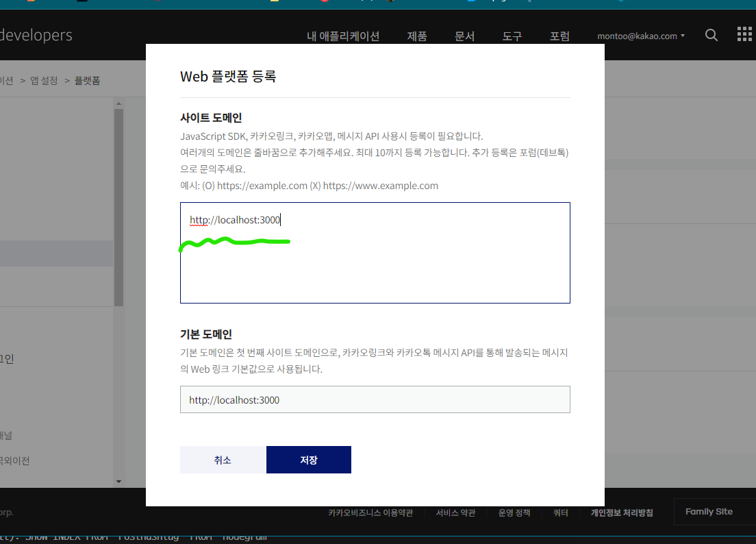Expand the Family Site dropdown
Screen dimensions: 756x544
point(714,512)
